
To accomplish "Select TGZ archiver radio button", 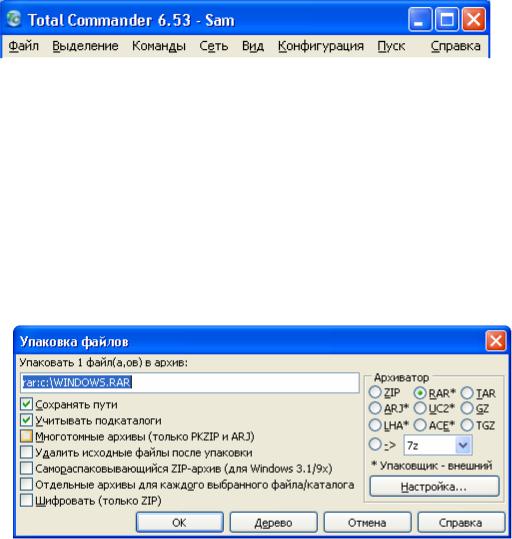I will tap(467, 425).
